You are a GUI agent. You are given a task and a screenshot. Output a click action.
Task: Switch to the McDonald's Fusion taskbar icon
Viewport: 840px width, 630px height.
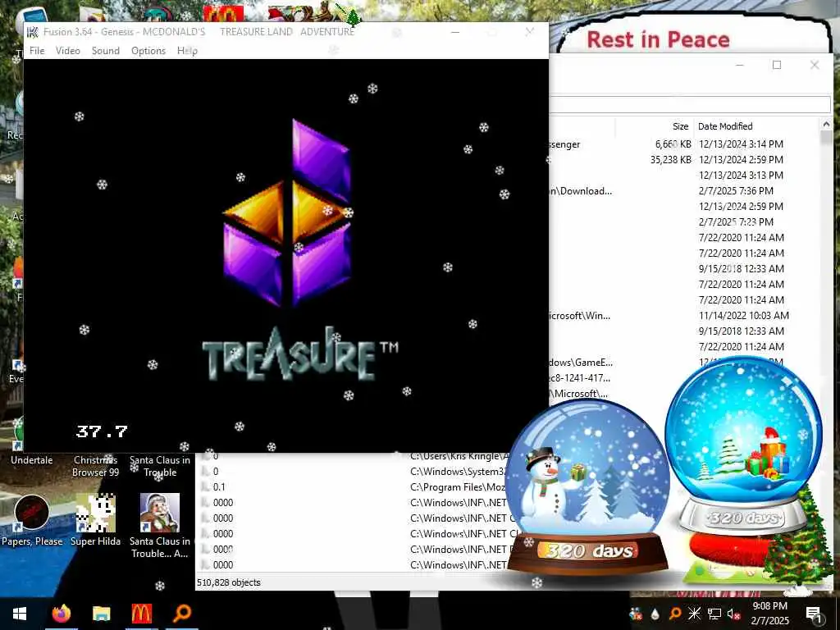[141, 614]
